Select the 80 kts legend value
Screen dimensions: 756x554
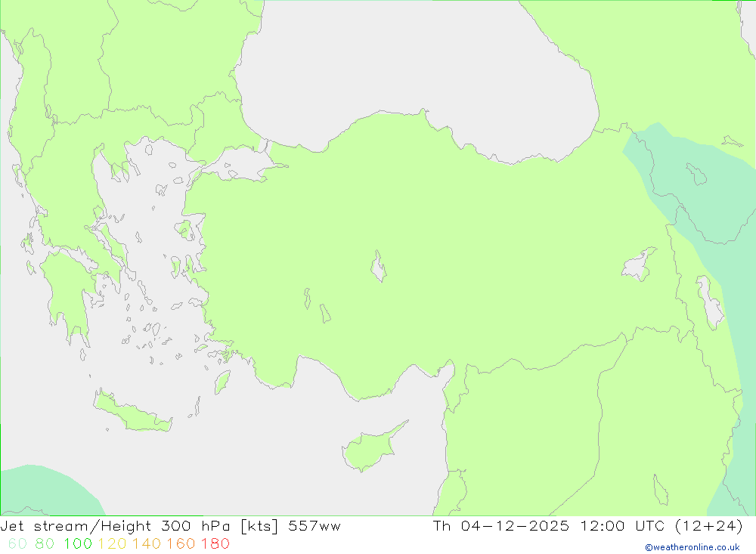tap(45, 544)
